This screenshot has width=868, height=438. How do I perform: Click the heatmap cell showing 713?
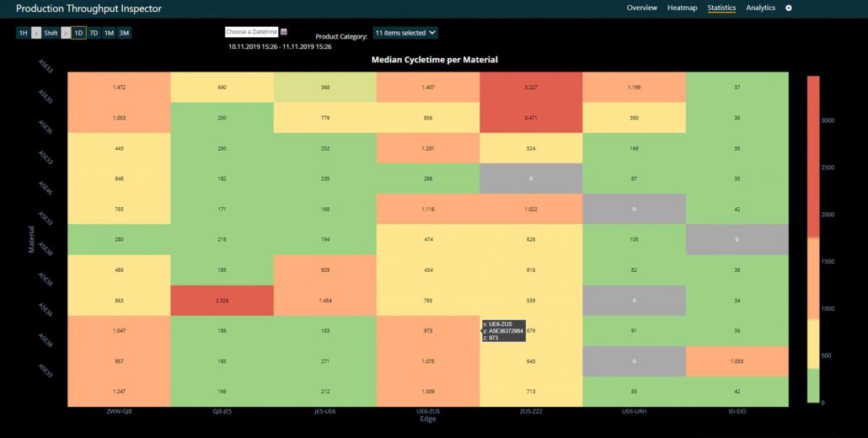[x=531, y=392]
